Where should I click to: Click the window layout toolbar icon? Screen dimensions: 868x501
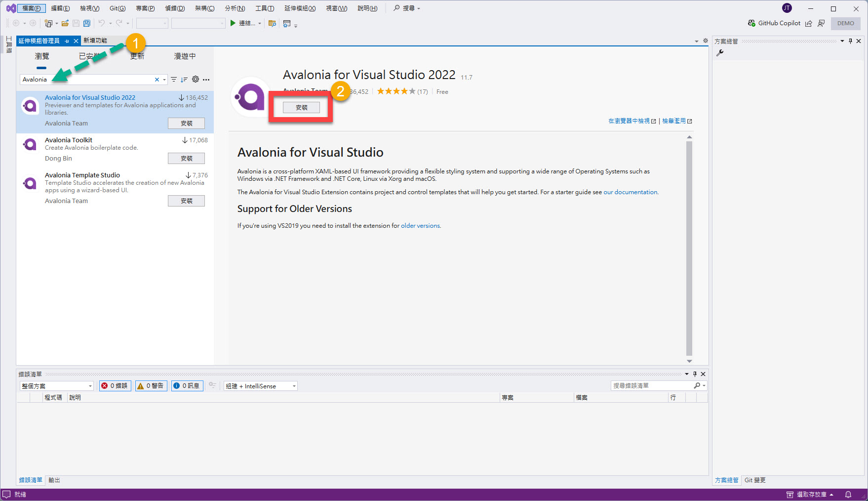point(287,23)
